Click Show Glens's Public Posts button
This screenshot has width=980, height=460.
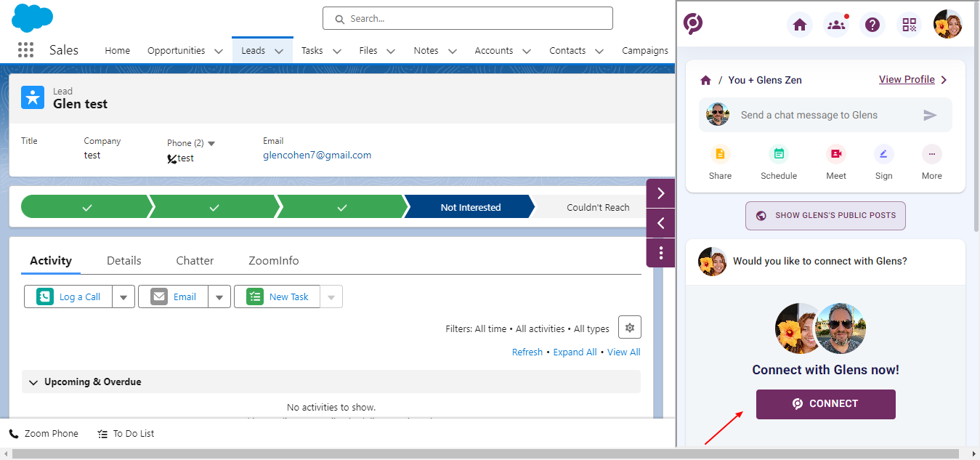point(825,216)
